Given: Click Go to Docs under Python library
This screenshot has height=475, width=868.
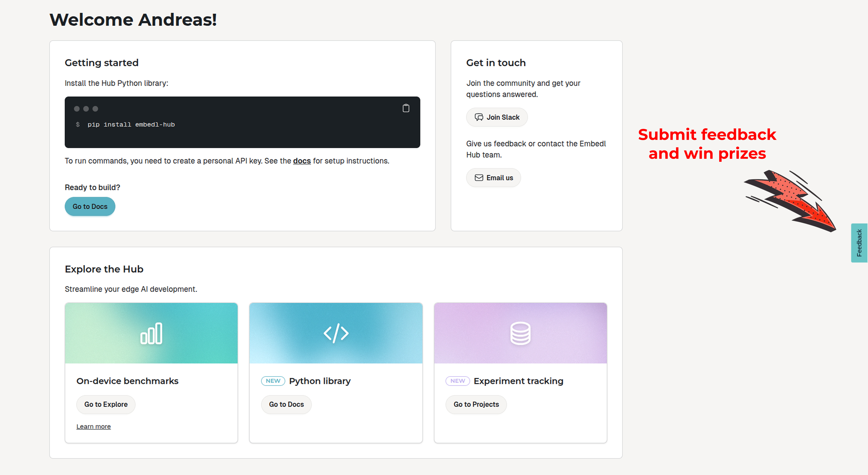Looking at the screenshot, I should coord(286,404).
